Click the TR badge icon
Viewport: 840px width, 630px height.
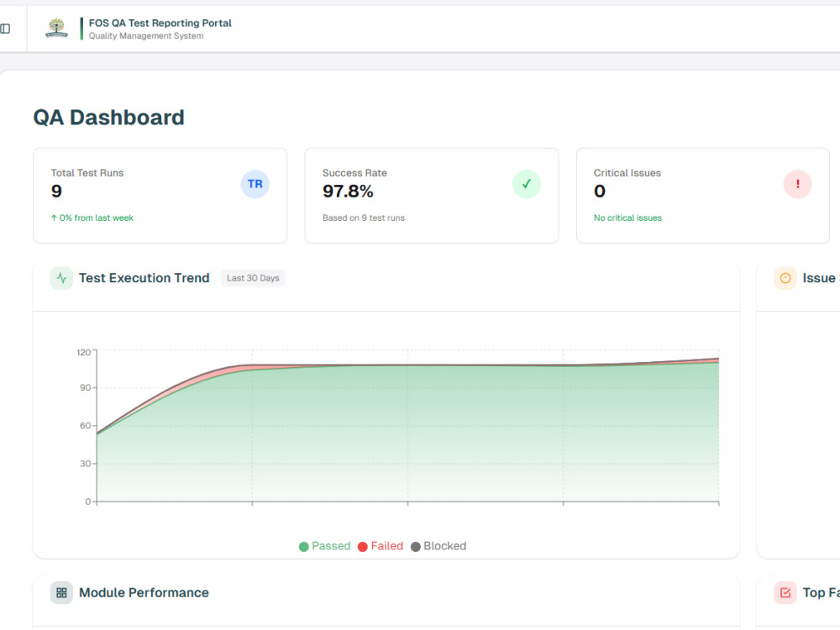pyautogui.click(x=255, y=184)
